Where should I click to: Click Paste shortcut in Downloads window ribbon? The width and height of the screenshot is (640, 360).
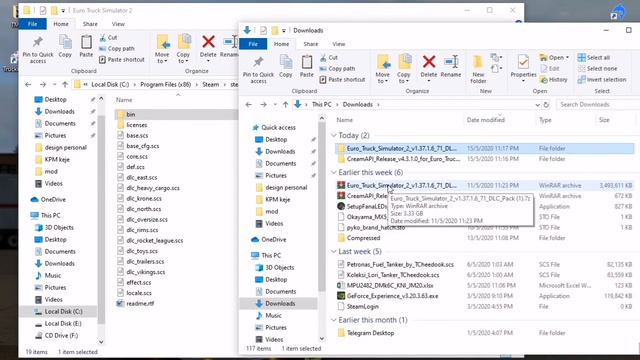343,80
